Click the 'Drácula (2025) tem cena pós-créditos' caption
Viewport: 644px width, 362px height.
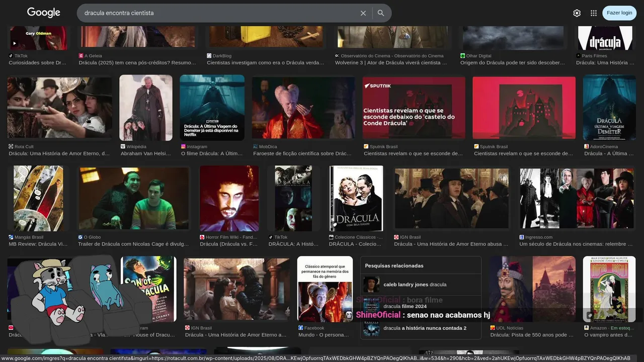tap(137, 63)
